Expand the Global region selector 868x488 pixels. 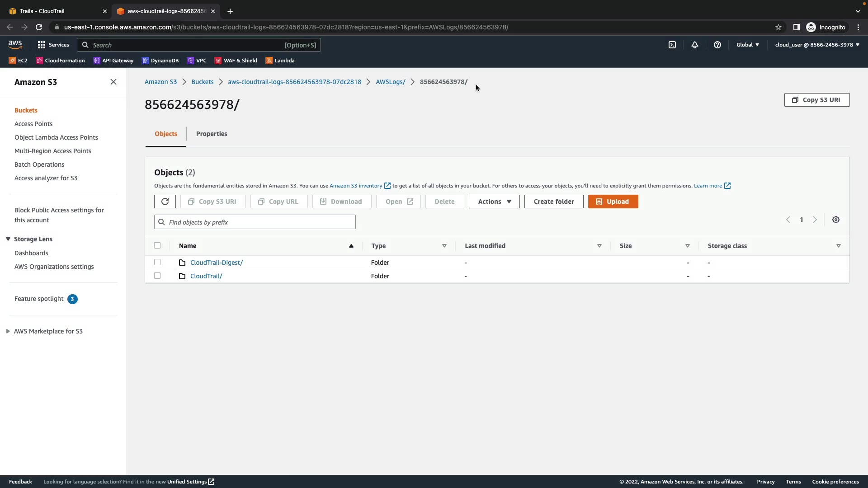[x=748, y=45]
